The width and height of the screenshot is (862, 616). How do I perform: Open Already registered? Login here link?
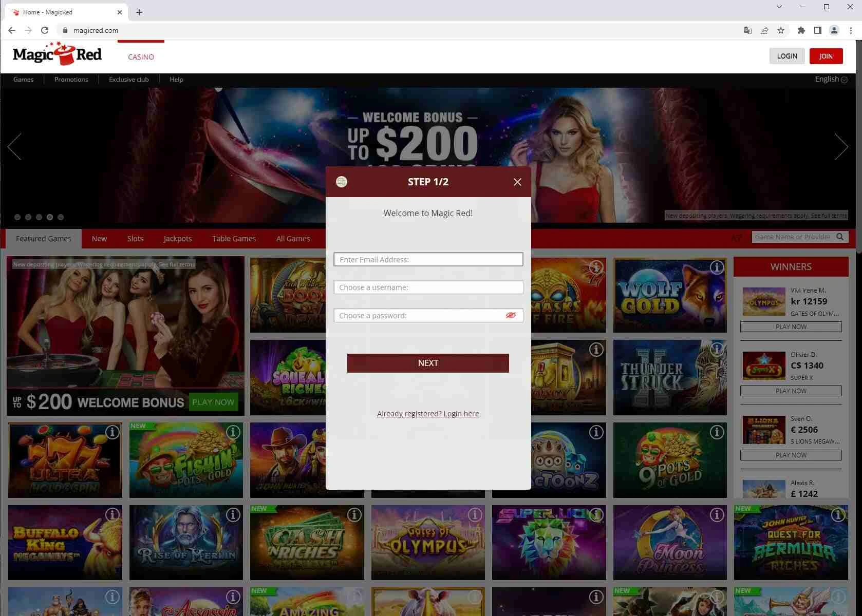click(x=428, y=414)
